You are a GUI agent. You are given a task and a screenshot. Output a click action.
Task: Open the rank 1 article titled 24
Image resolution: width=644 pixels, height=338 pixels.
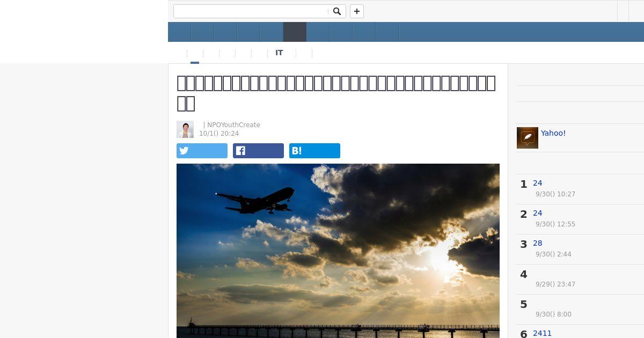click(537, 183)
